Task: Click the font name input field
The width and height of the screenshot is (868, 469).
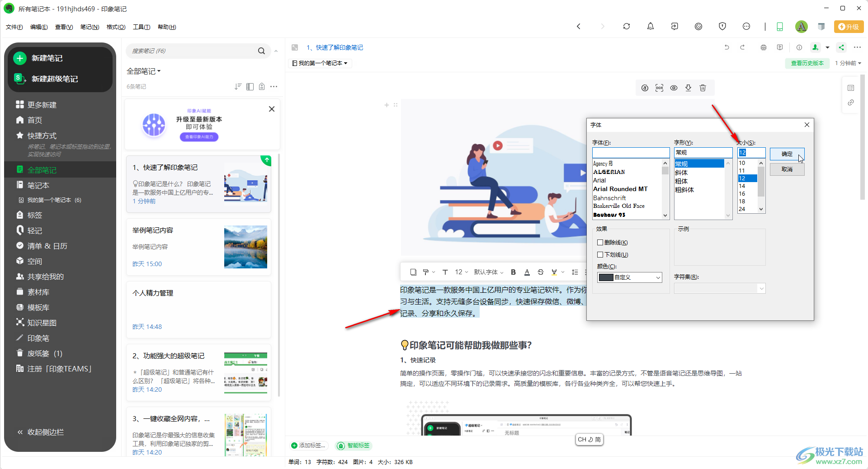Action: [x=631, y=153]
